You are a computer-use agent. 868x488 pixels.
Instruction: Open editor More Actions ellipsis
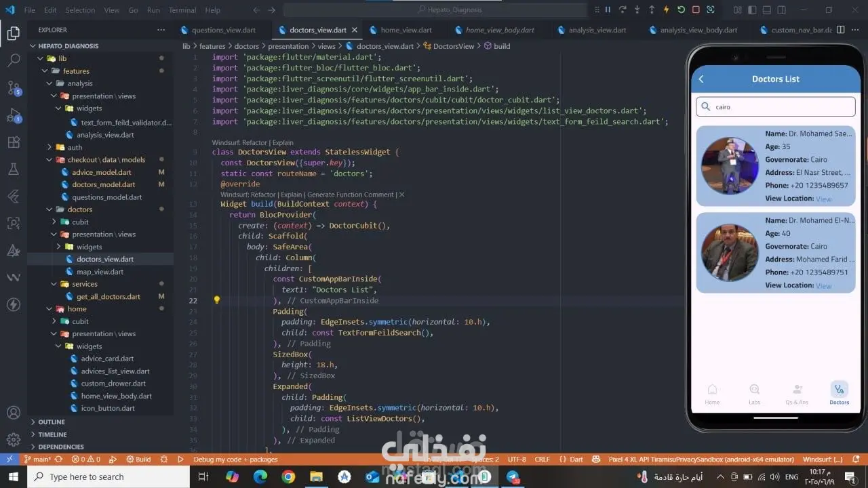point(854,30)
